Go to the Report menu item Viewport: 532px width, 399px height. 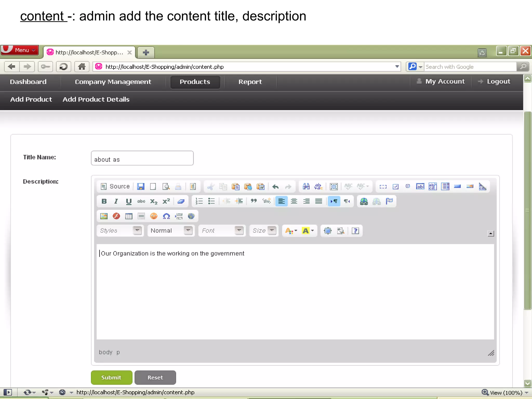pos(250,82)
